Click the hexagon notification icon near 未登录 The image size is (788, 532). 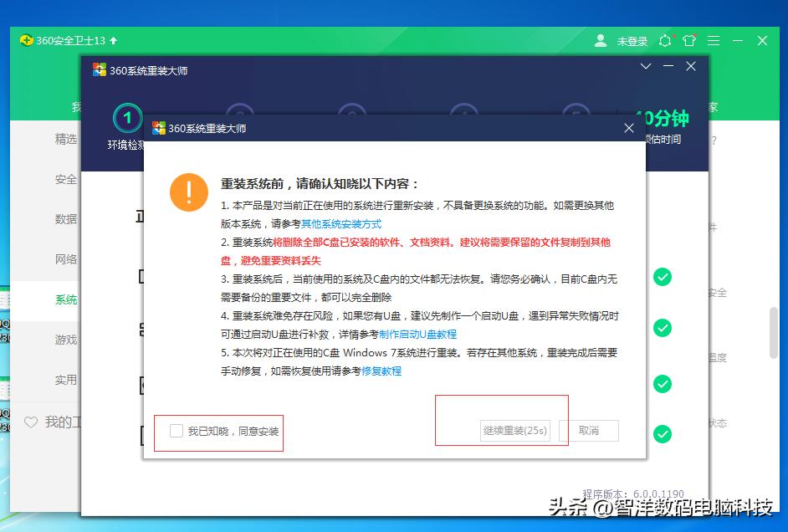[663, 39]
